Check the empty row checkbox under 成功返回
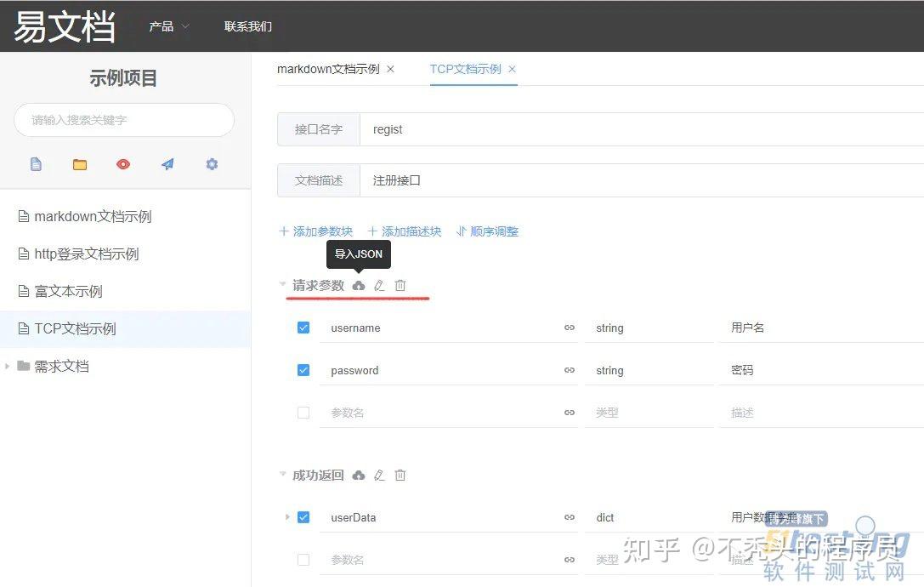The image size is (924, 587). click(x=303, y=559)
